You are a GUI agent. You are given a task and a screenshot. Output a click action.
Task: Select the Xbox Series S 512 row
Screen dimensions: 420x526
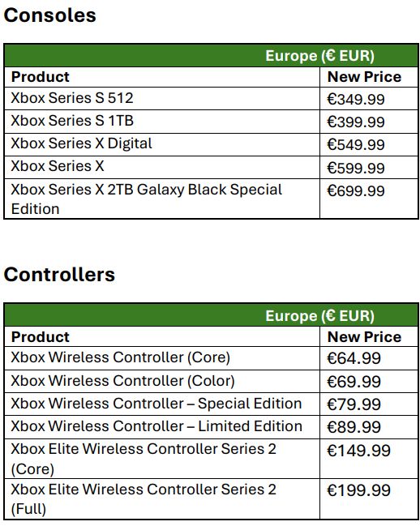click(x=212, y=99)
